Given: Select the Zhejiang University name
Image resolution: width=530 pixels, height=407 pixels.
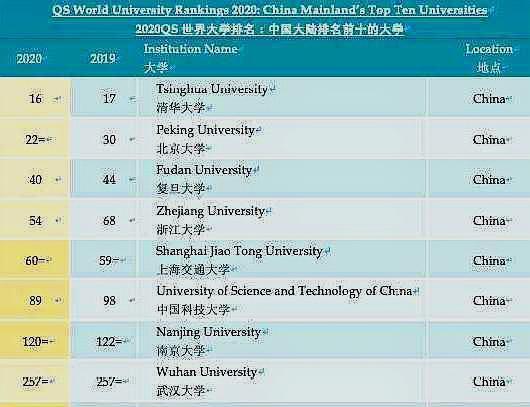Looking at the screenshot, I should point(210,211).
